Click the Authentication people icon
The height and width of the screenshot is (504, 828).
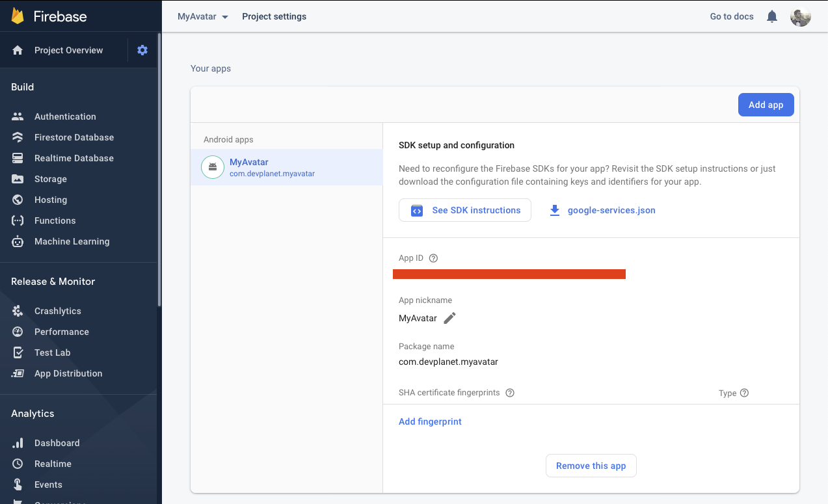pyautogui.click(x=18, y=116)
